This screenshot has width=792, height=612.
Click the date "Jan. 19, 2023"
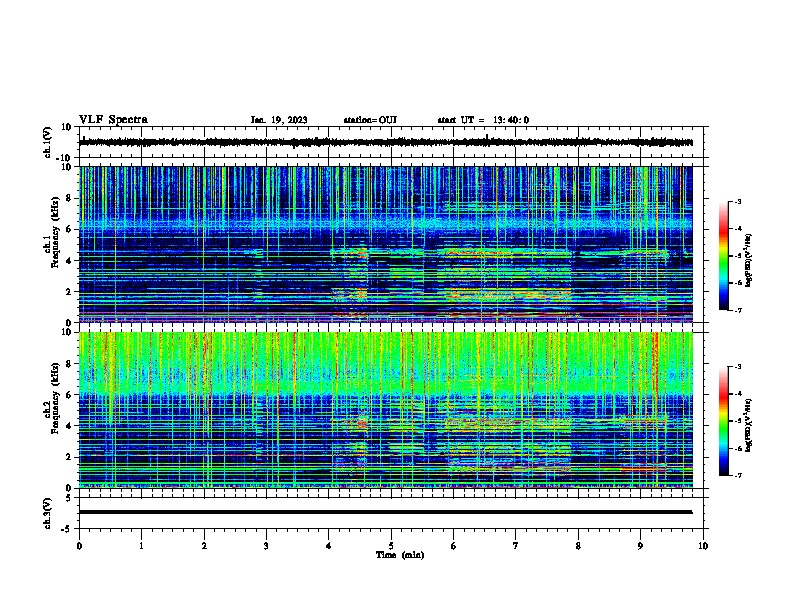279,120
